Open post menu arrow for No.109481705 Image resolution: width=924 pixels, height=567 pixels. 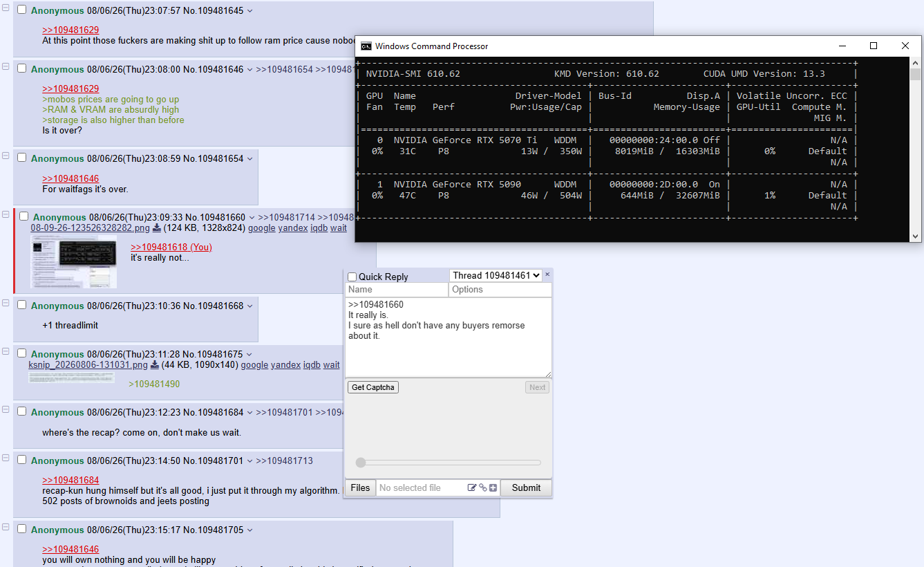pyautogui.click(x=250, y=530)
